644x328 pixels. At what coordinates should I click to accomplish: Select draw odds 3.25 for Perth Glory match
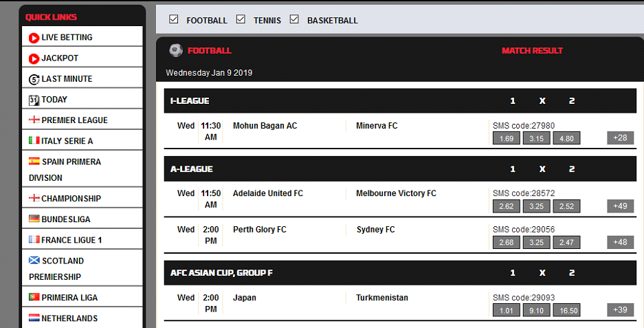click(x=536, y=243)
